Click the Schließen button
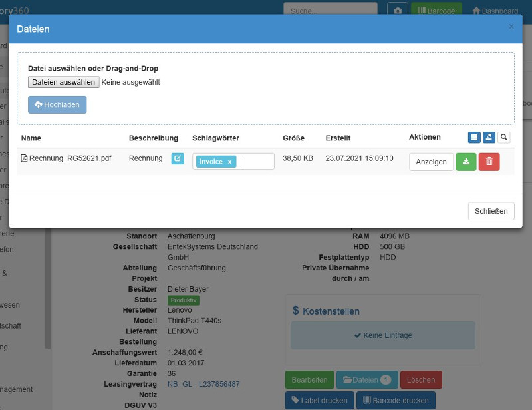 point(491,211)
